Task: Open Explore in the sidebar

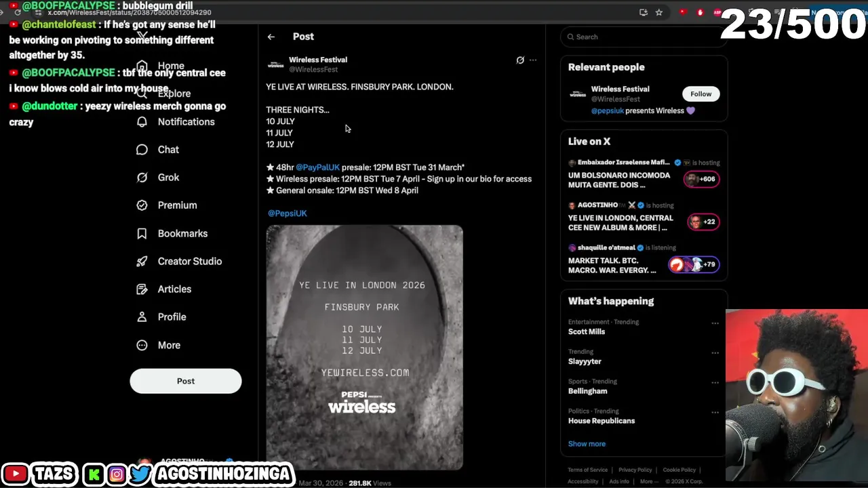Action: tap(174, 94)
